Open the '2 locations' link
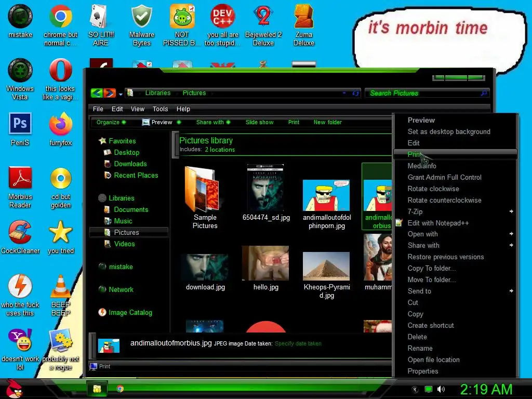532x399 pixels. point(220,150)
